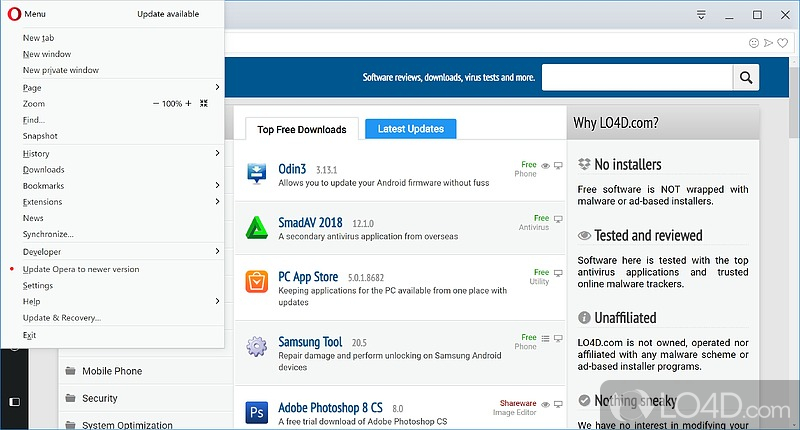Toggle fullscreen icon next to Zoom percentage
This screenshot has width=800, height=430.
pos(204,103)
